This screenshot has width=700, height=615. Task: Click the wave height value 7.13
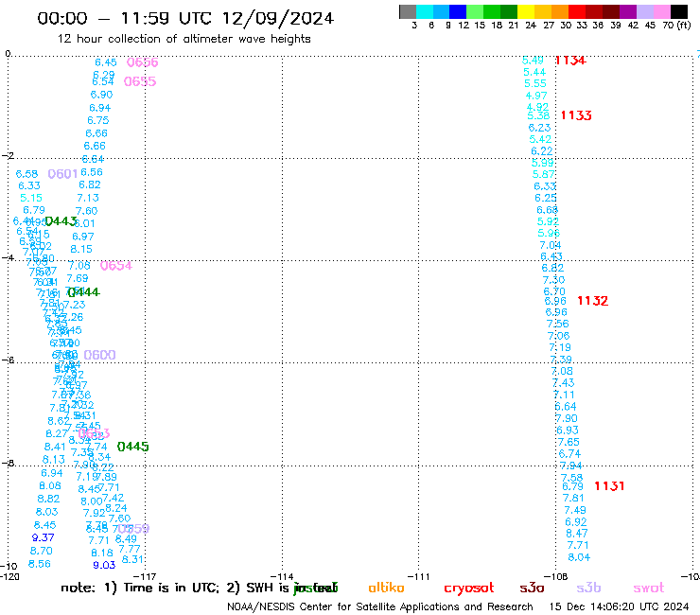tap(88, 198)
